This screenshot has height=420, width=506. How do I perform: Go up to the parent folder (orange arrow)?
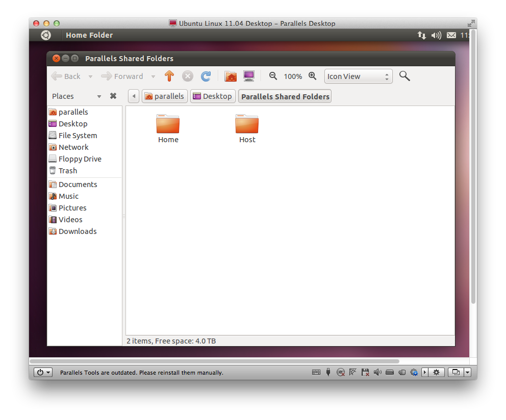[x=169, y=76]
